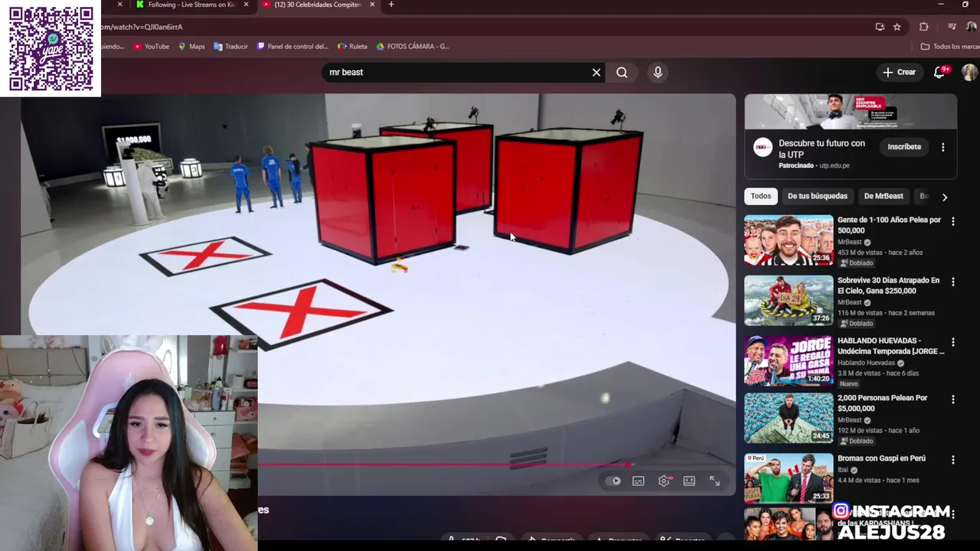Open thumbnail of '2,000 Personas Pelean' video

789,419
